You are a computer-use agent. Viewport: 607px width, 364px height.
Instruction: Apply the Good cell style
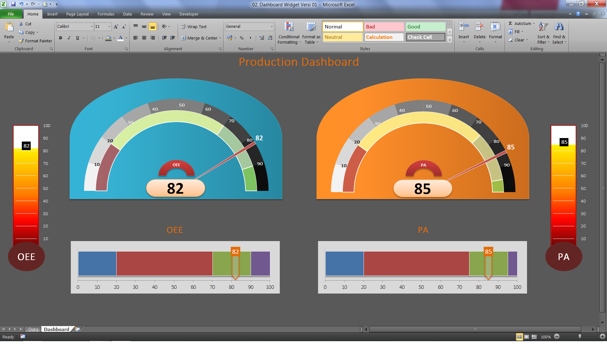(426, 27)
